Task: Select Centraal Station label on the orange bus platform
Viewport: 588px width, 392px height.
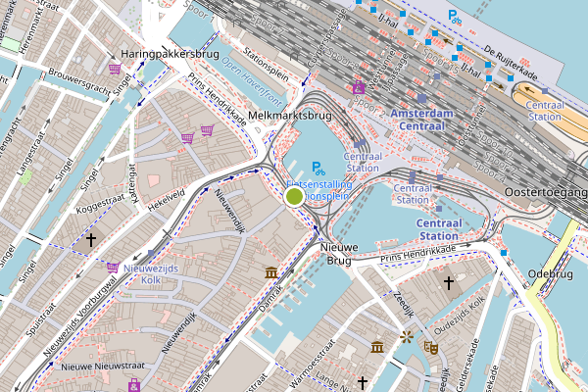Action: point(545,111)
